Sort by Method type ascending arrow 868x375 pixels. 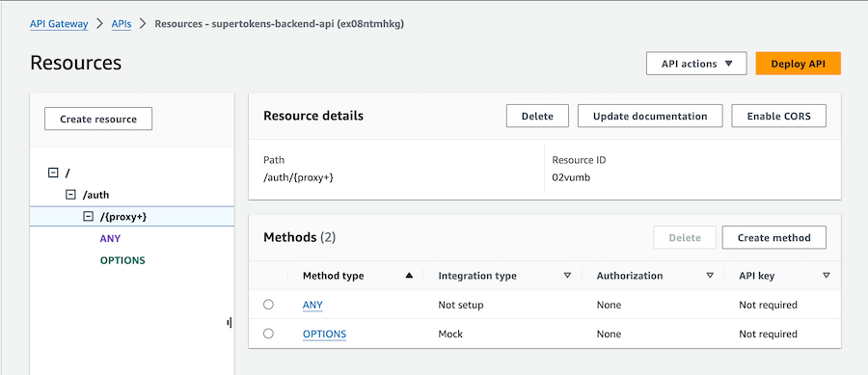click(409, 276)
